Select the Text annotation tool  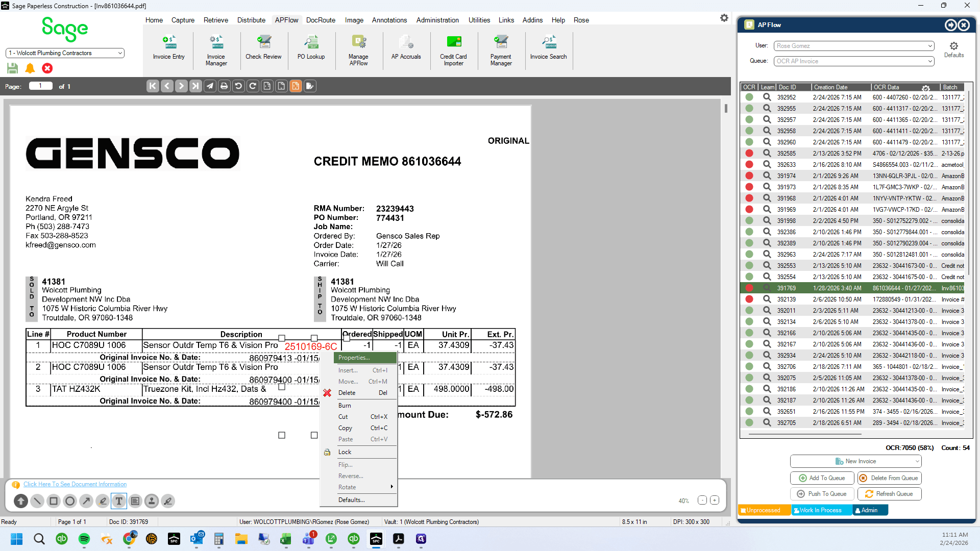[x=119, y=501]
